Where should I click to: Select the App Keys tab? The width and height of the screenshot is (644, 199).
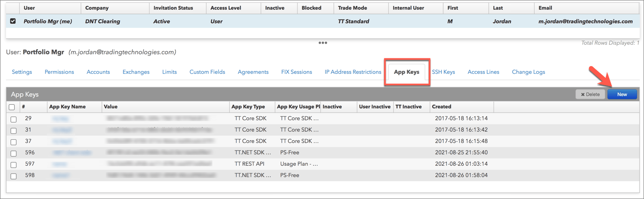click(x=407, y=72)
